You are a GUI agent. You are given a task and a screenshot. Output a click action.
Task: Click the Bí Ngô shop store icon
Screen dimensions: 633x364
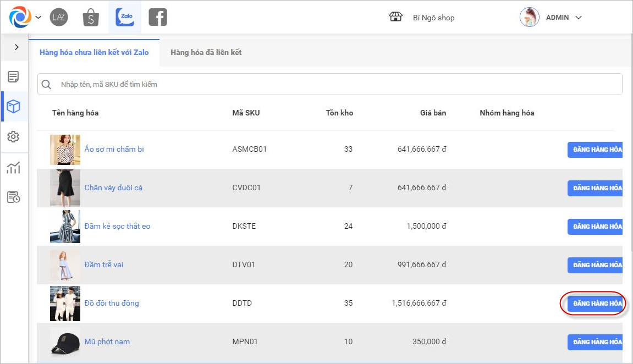[396, 18]
